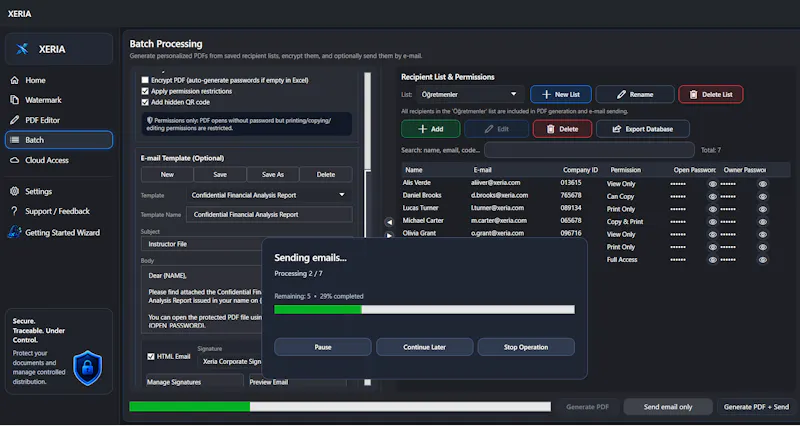This screenshot has width=800, height=426.
Task: Open the Signature dropdown Xeria Corporate
Action: click(230, 361)
